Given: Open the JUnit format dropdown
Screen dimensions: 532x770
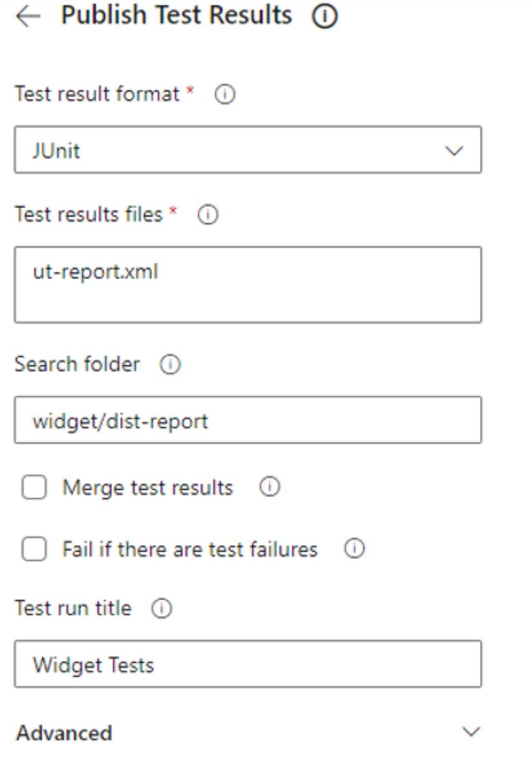Looking at the screenshot, I should (x=248, y=150).
